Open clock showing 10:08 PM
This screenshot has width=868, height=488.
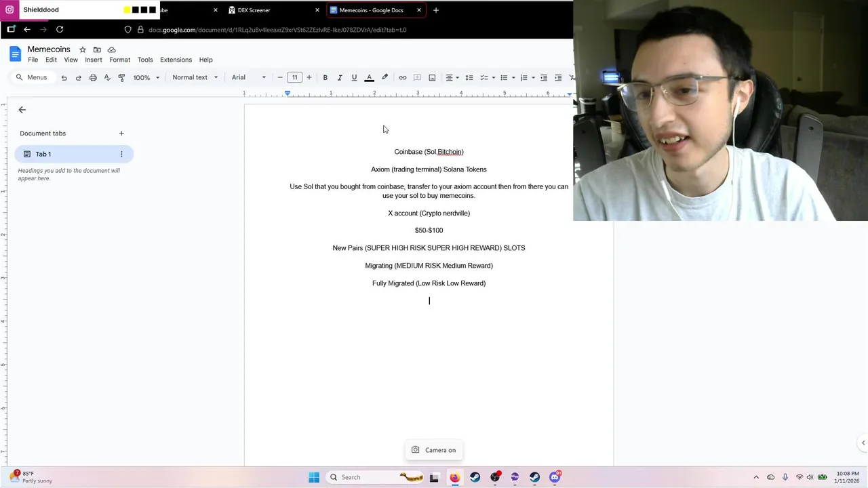(x=848, y=477)
